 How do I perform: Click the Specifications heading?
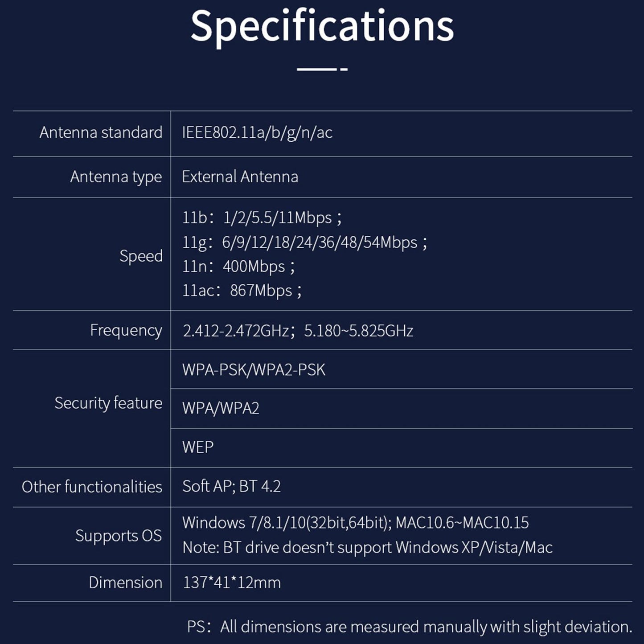(322, 27)
